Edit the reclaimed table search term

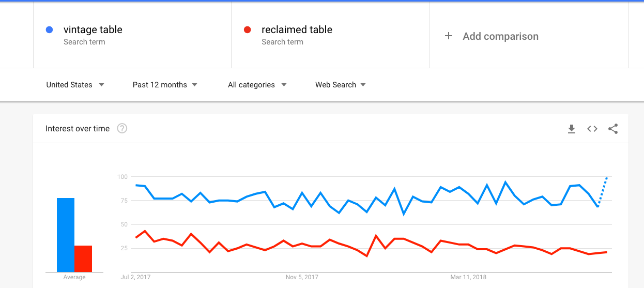[297, 30]
